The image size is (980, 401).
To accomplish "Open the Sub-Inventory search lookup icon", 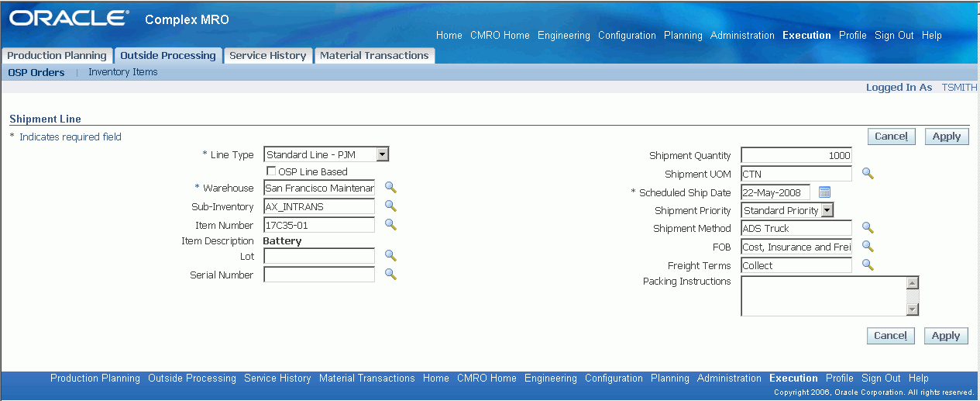I will click(x=391, y=206).
